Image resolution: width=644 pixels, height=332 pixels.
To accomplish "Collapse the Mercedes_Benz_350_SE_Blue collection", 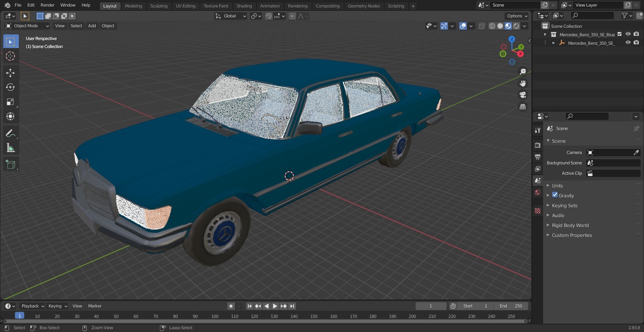I will click(545, 34).
